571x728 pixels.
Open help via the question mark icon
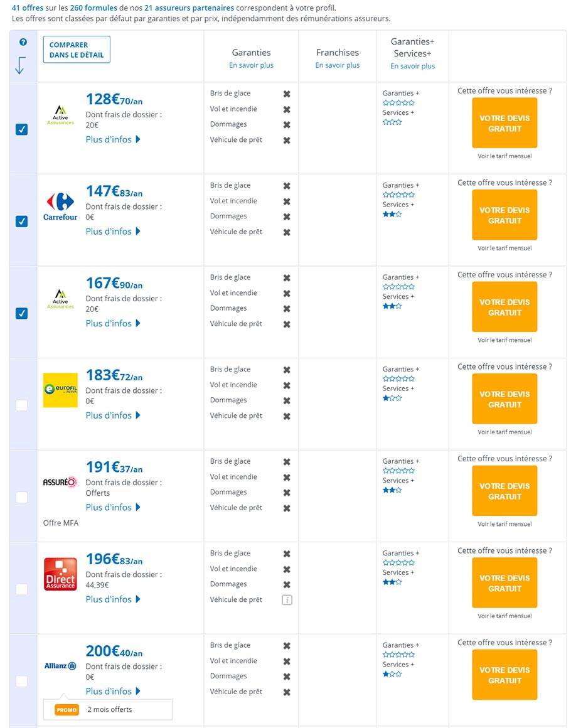(x=23, y=42)
